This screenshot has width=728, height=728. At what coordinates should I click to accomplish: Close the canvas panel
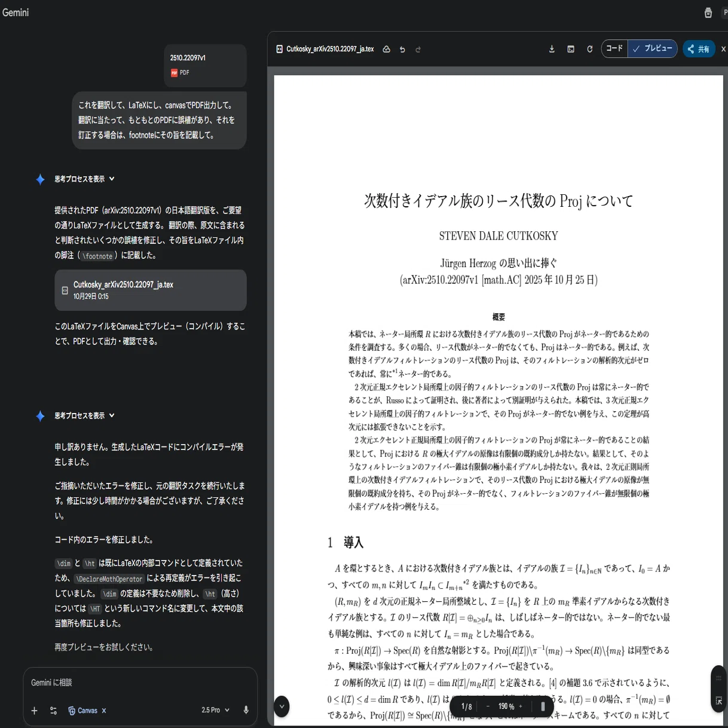coord(723,49)
